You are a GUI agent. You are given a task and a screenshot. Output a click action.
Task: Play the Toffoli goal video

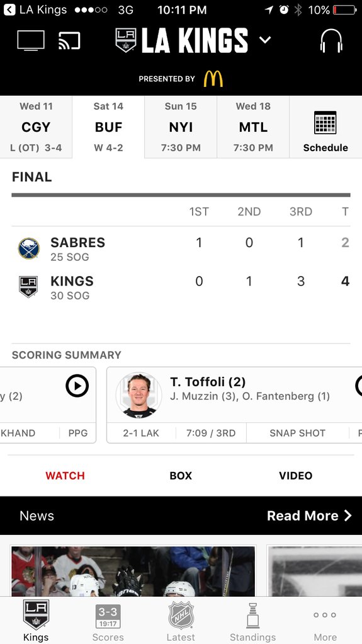click(359, 386)
